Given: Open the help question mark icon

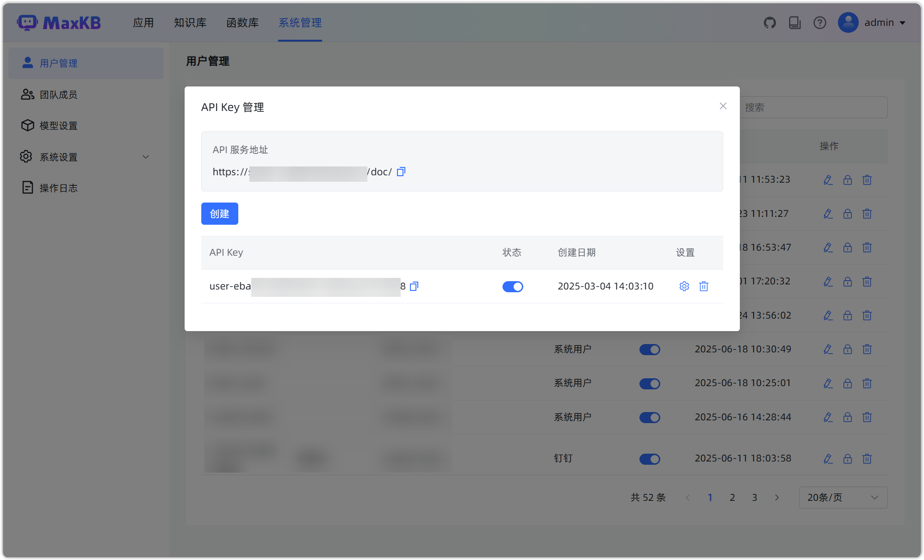Looking at the screenshot, I should [819, 23].
